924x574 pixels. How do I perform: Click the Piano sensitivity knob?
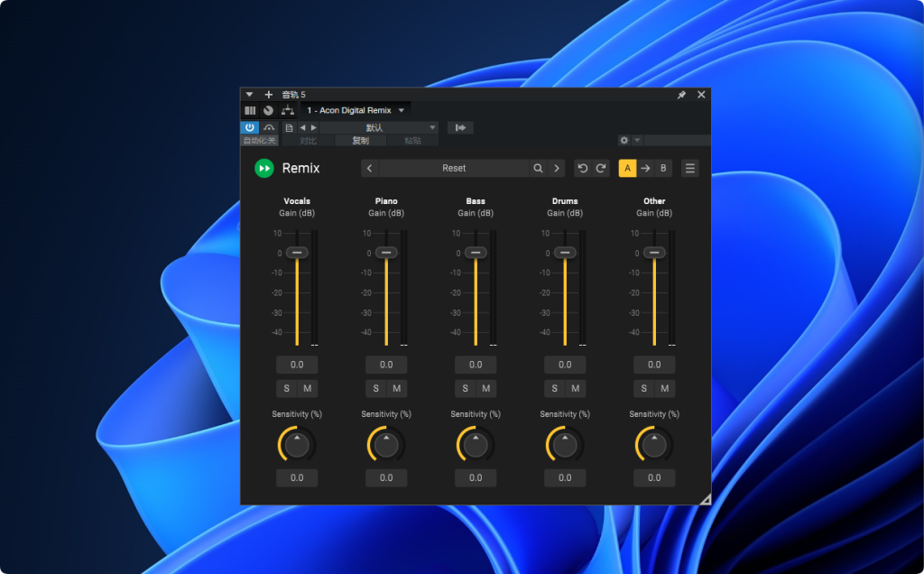pos(386,445)
